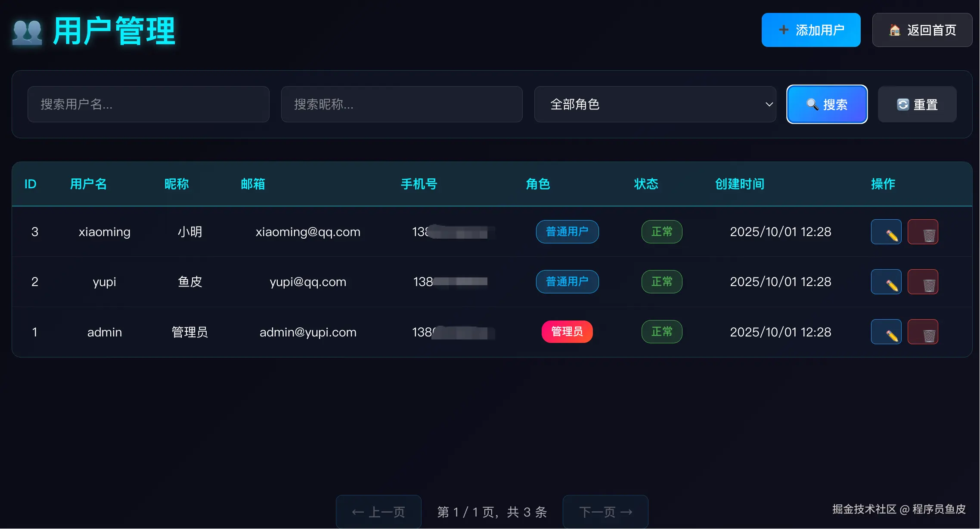Focus the 搜索用户名 input field

[x=149, y=104]
